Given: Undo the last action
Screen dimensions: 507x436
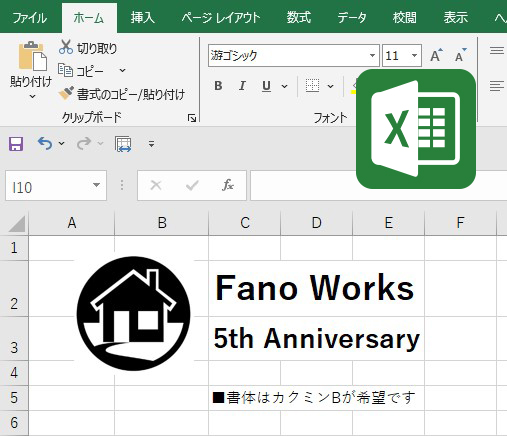Looking at the screenshot, I should click(x=45, y=144).
